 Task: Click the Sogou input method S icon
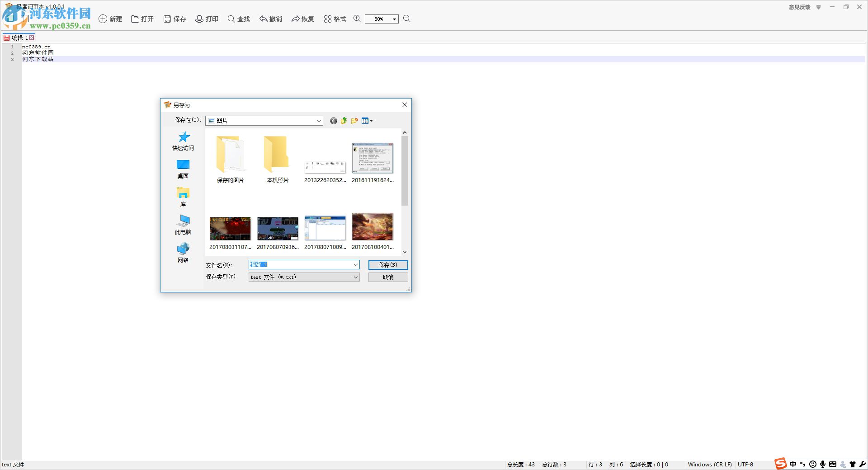(781, 464)
